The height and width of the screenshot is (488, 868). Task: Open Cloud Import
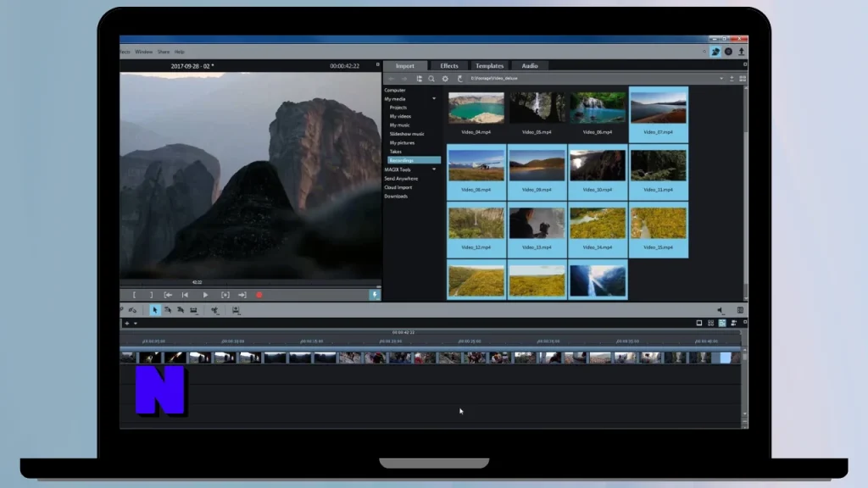point(398,187)
